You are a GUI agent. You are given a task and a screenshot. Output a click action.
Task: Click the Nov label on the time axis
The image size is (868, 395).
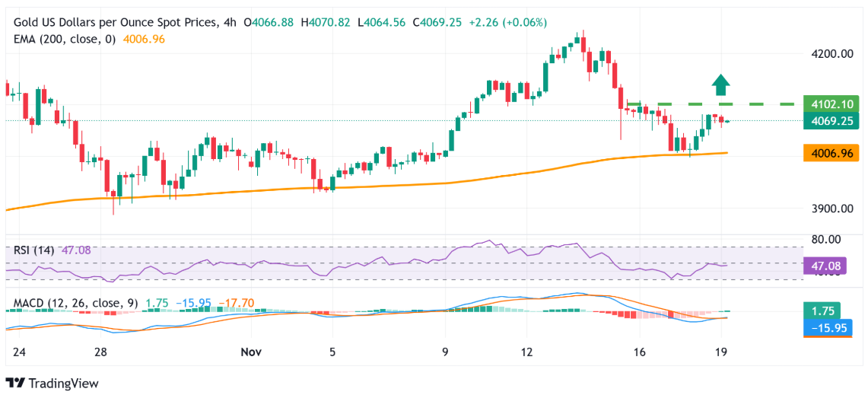click(x=251, y=352)
